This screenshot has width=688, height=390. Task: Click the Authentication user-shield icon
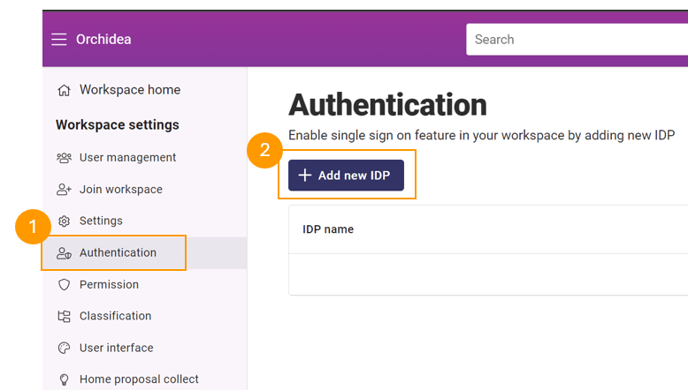click(64, 253)
